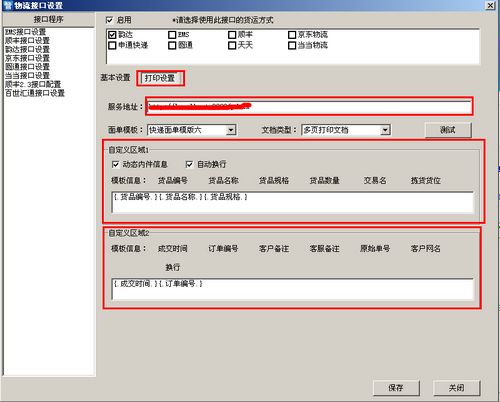Click the 关闭 button
The height and width of the screenshot is (402, 500).
click(x=456, y=388)
